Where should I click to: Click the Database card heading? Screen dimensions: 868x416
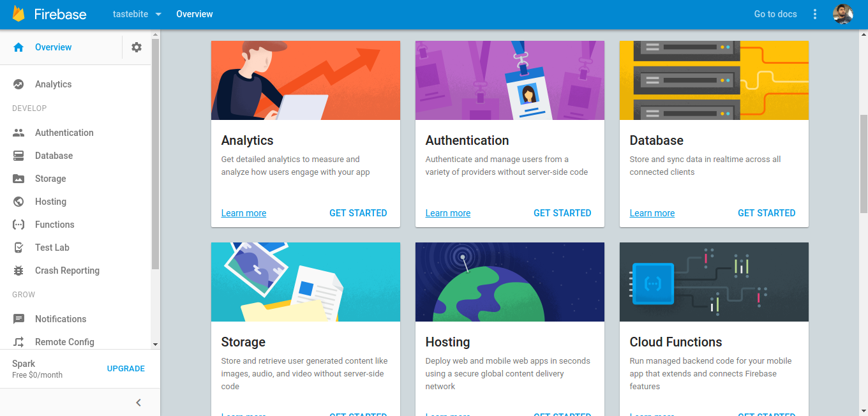(657, 140)
